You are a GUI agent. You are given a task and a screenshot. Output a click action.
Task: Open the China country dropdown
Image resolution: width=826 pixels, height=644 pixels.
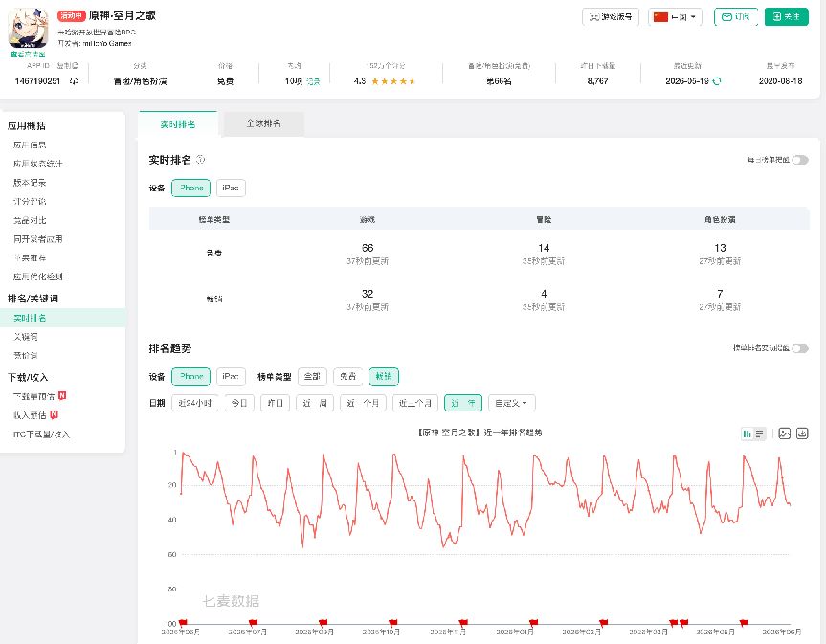pos(675,17)
